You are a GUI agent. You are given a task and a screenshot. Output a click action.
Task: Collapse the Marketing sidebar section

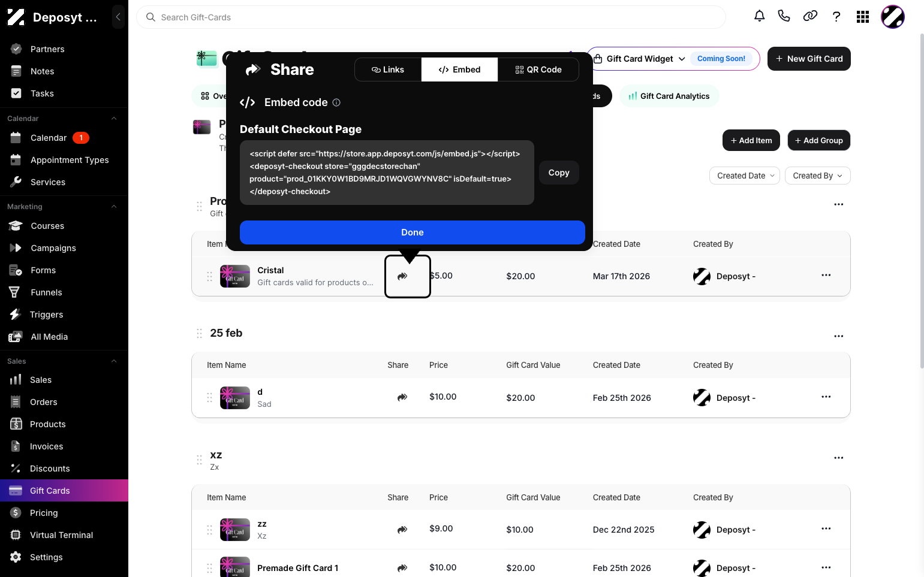point(114,207)
